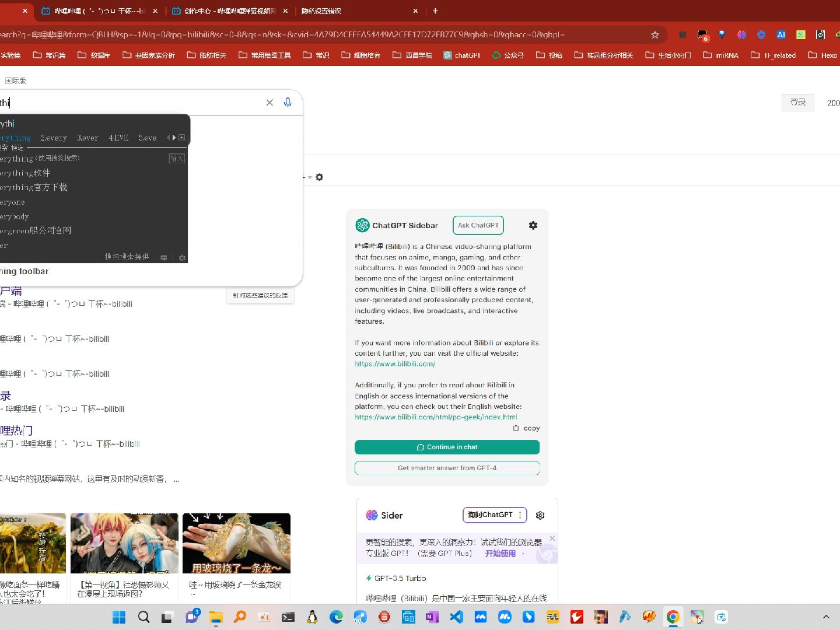This screenshot has width=840, height=630.
Task: Click the Ask ChatGPT button
Action: [478, 225]
